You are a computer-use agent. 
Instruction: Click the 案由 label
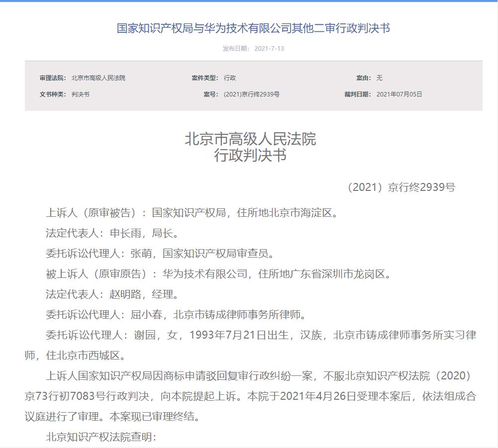click(363, 78)
